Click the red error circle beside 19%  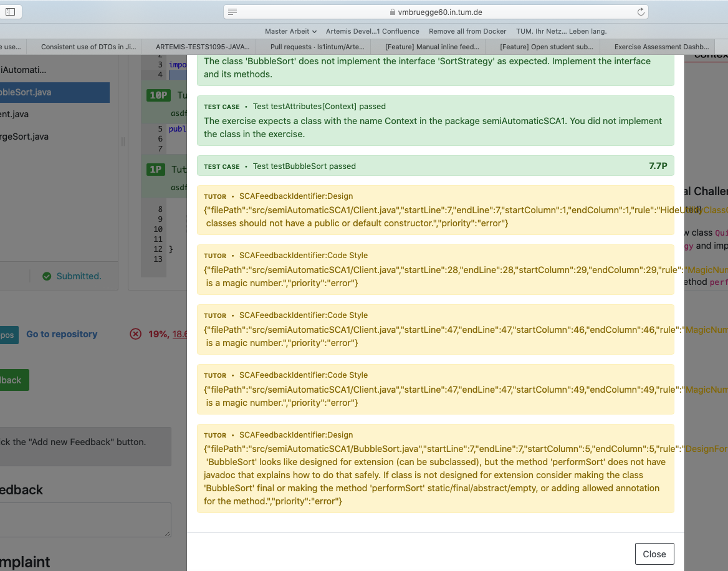136,333
